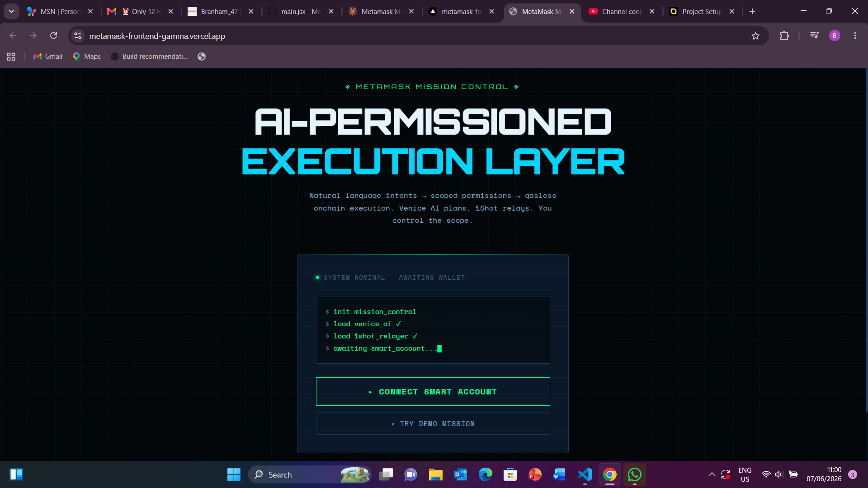
Task: Open the apps grid in bookmarks bar
Action: (11, 56)
